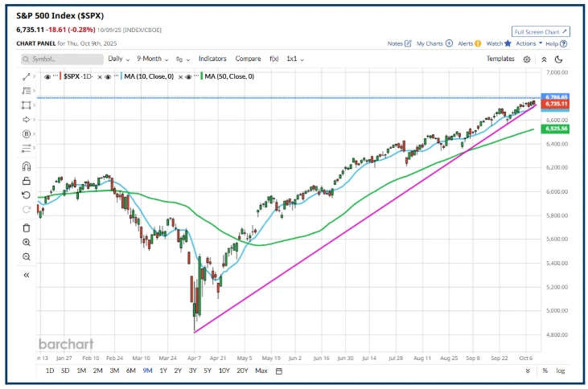Click the undo arrow icon
The height and width of the screenshot is (389, 588).
[x=27, y=195]
